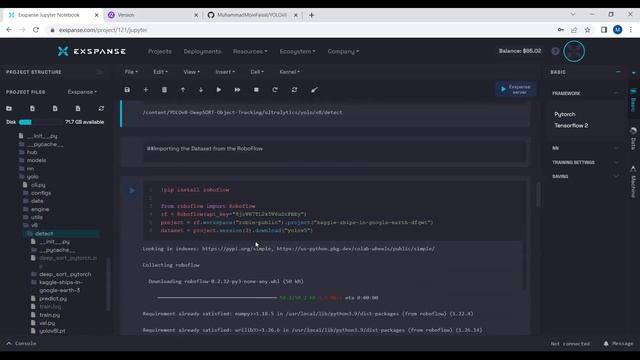Expand the Training Settings section

[616, 162]
